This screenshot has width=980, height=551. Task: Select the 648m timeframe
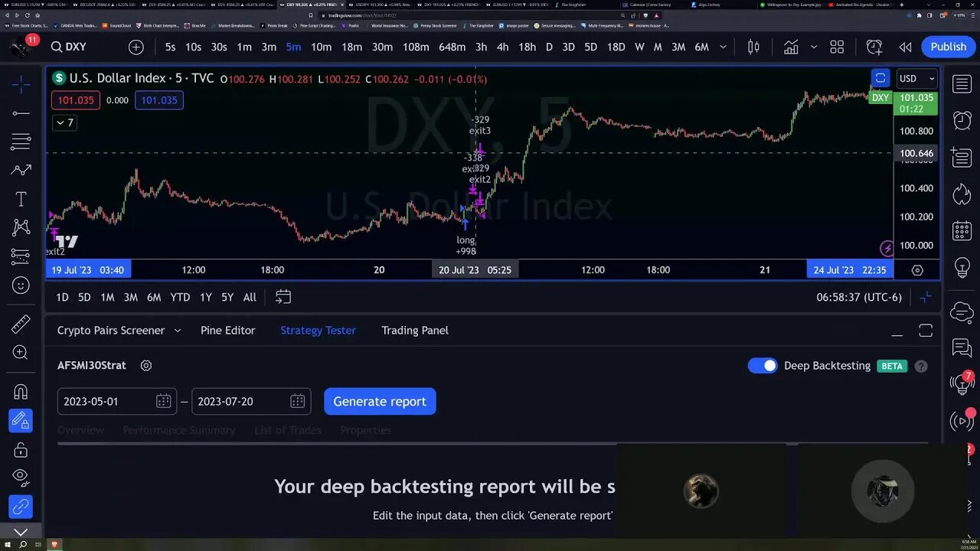[x=452, y=47]
